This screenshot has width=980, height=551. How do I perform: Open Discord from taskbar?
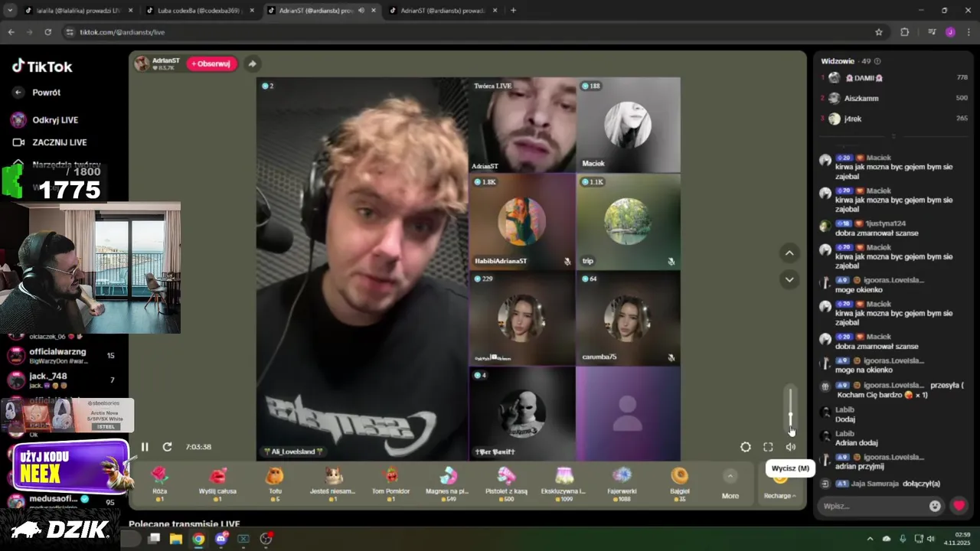pos(221,539)
